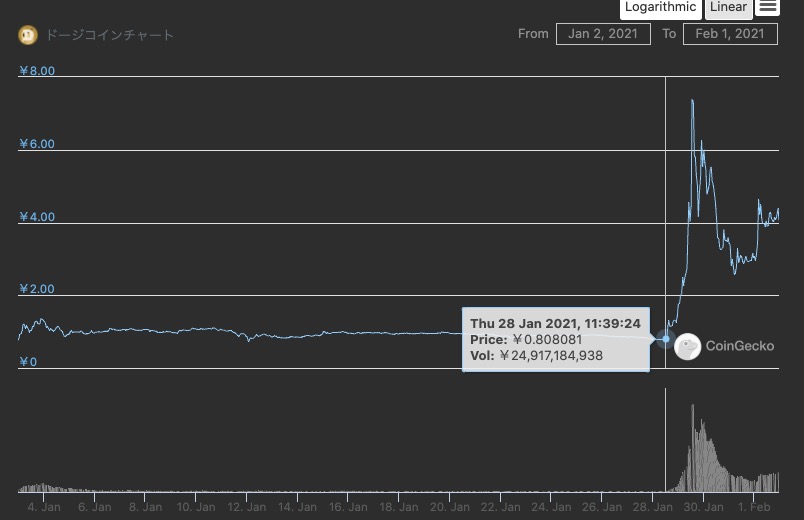Click the ¥2.00 axis label
This screenshot has height=520, width=804.
point(37,289)
